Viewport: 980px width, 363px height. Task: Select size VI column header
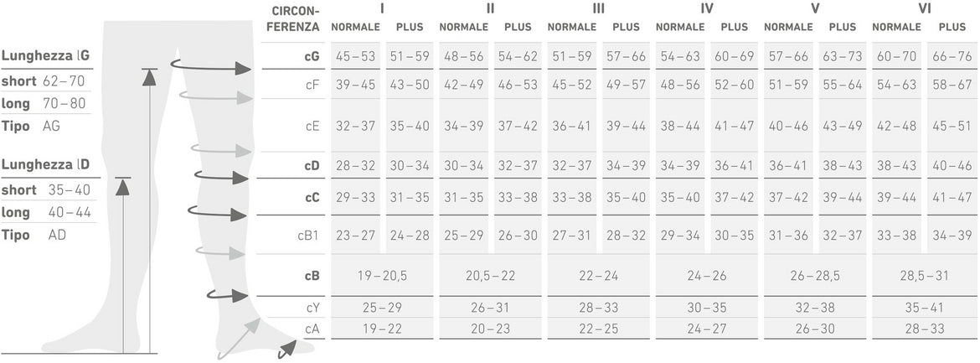point(924,9)
